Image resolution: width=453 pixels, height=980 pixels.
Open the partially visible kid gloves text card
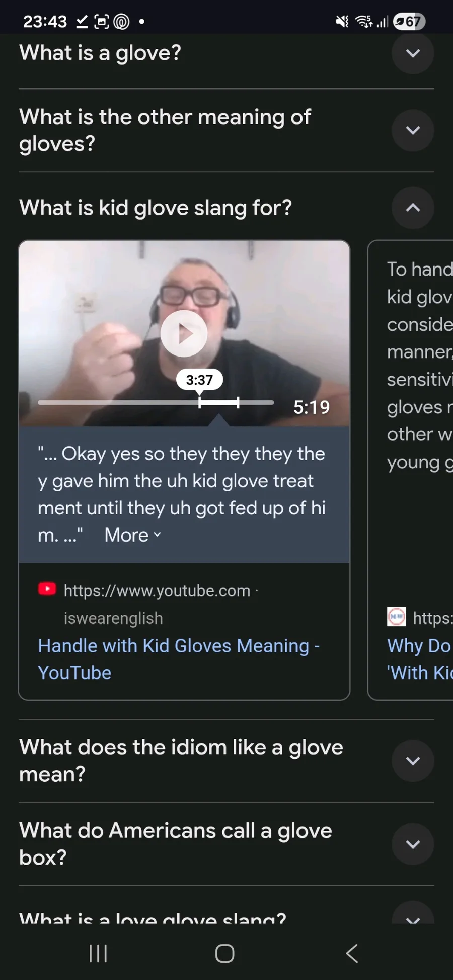(x=410, y=470)
